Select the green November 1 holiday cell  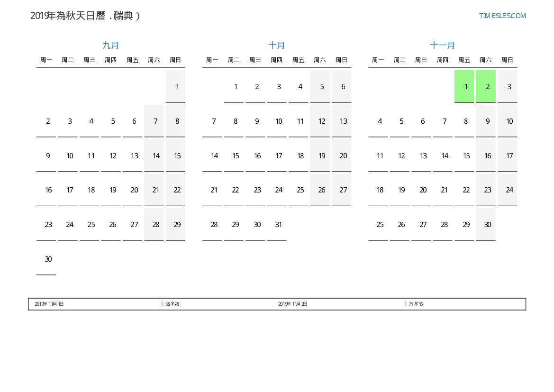[464, 86]
